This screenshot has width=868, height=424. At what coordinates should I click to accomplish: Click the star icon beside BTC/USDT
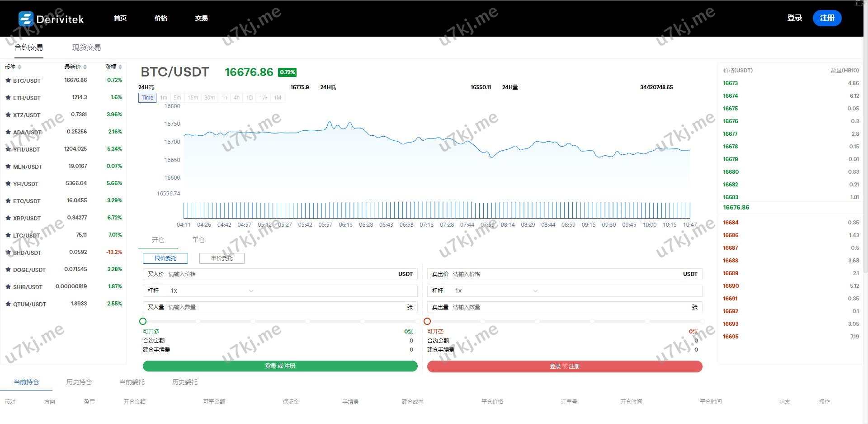coord(8,81)
